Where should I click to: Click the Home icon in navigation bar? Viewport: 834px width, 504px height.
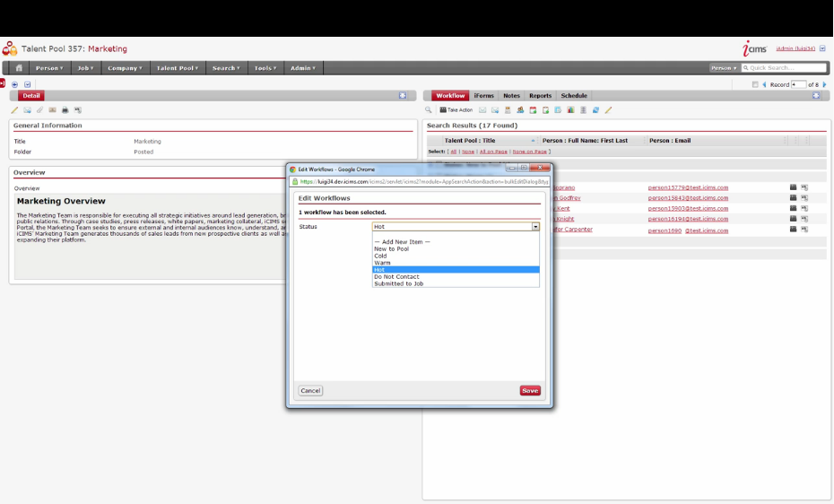point(19,68)
